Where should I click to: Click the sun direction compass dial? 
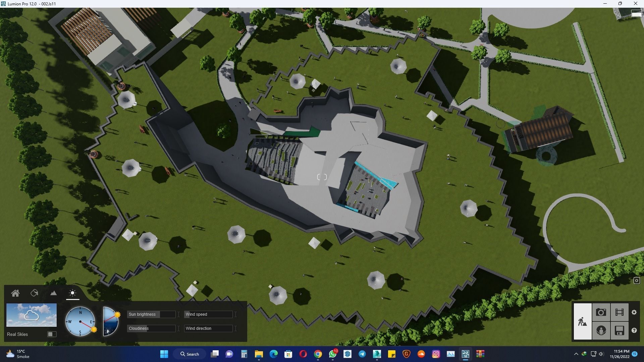[x=80, y=321]
